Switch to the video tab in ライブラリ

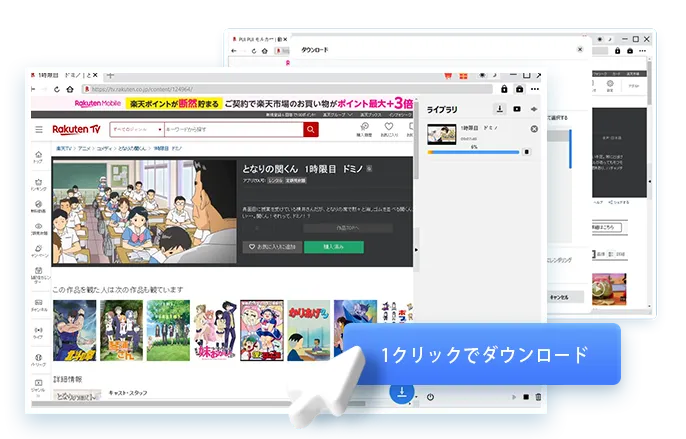pos(517,109)
